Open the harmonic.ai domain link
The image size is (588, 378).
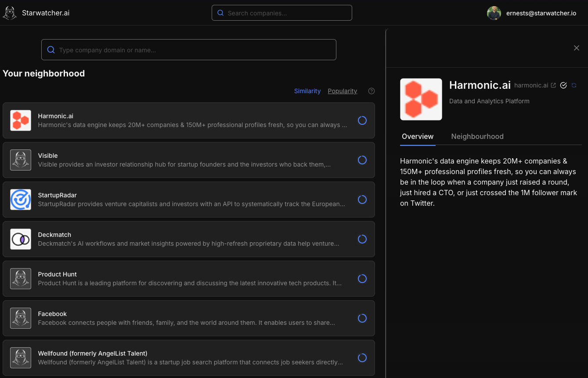click(531, 85)
